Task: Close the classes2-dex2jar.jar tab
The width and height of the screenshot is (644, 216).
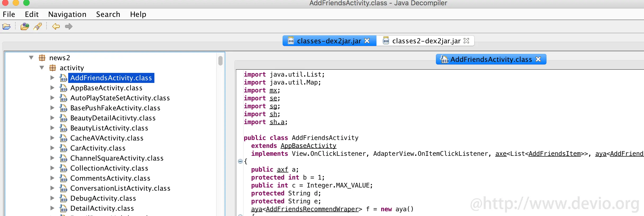Action: coord(466,41)
